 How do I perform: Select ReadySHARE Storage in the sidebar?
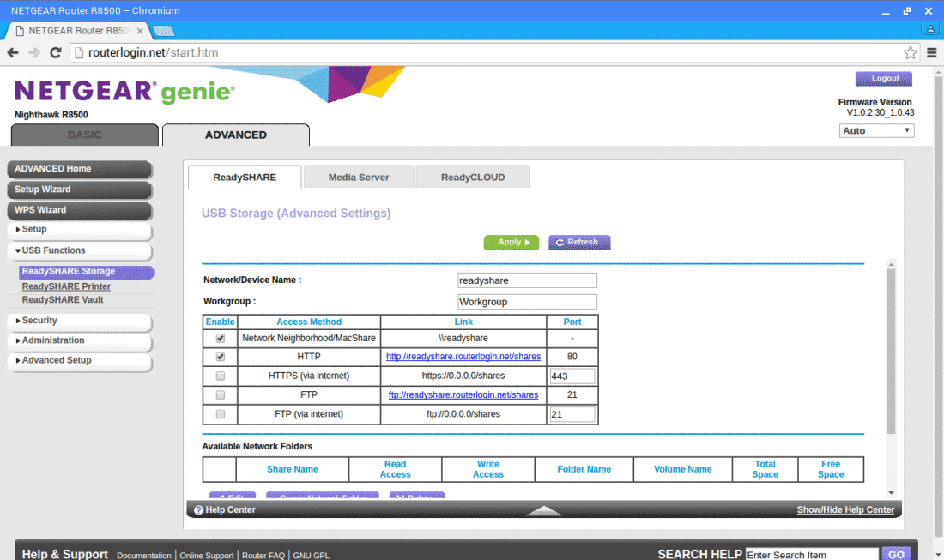pyautogui.click(x=87, y=272)
